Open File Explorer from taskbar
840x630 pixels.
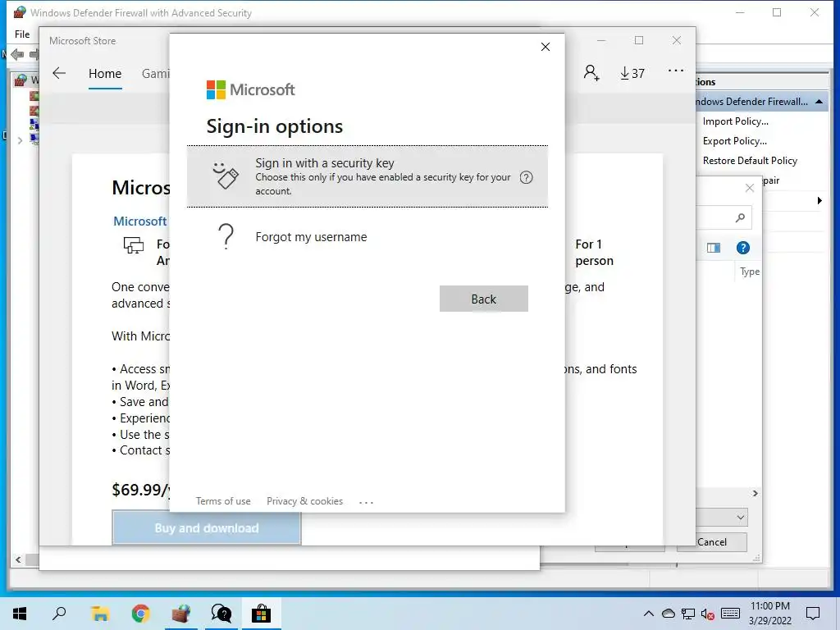point(100,614)
